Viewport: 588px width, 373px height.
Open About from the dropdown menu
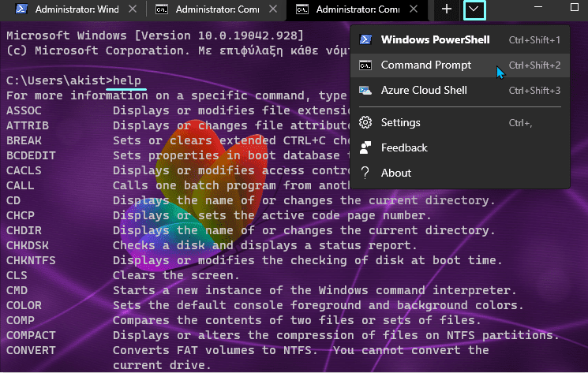pyautogui.click(x=460, y=173)
